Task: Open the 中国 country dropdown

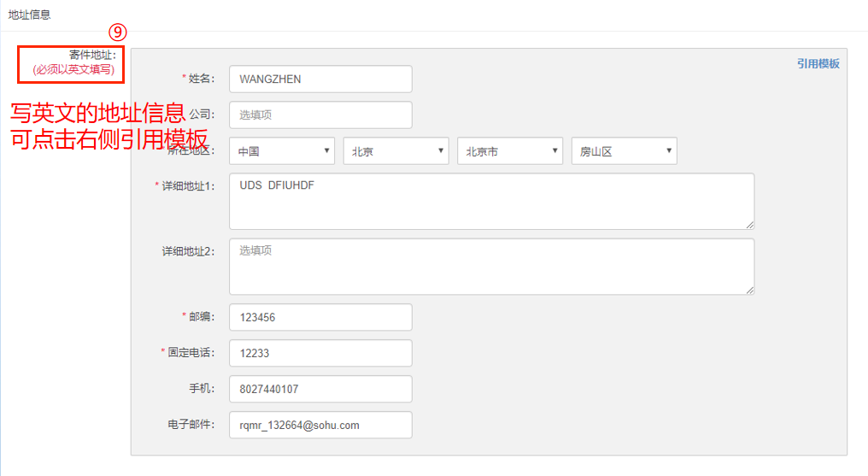Action: click(x=282, y=151)
